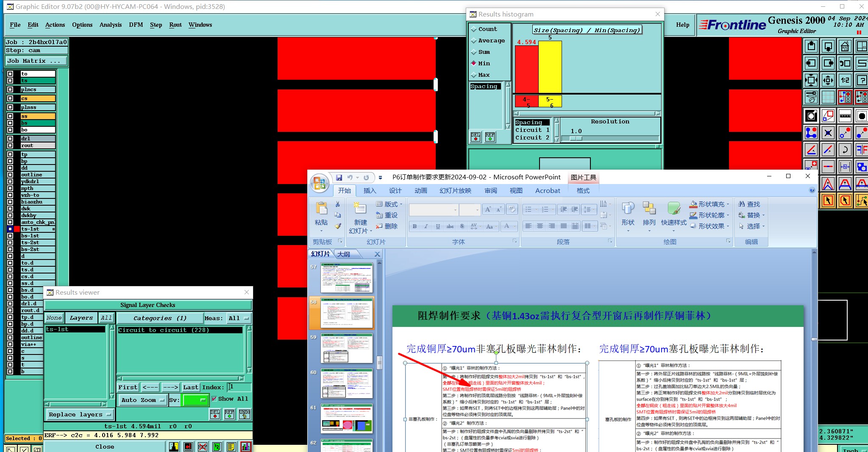Toggle the Show All checkbox
This screenshot has width=868, height=452.
pos(214,399)
